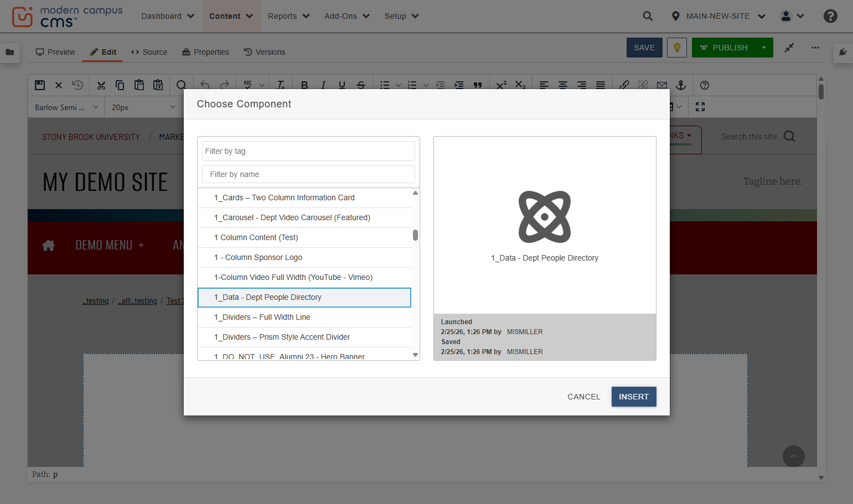Click the user account icon
This screenshot has height=504, width=853.
786,16
